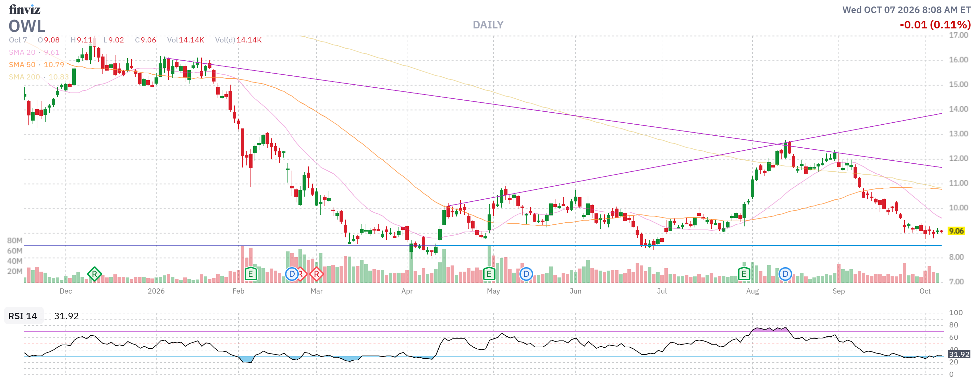This screenshot has height=385, width=980.
Task: Click the blue D dividend marker in mid-August
Action: pyautogui.click(x=785, y=274)
